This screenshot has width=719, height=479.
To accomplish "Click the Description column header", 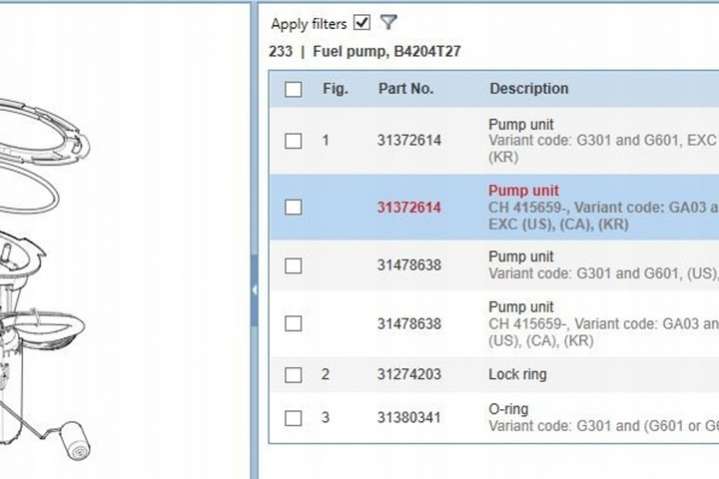I will [528, 89].
